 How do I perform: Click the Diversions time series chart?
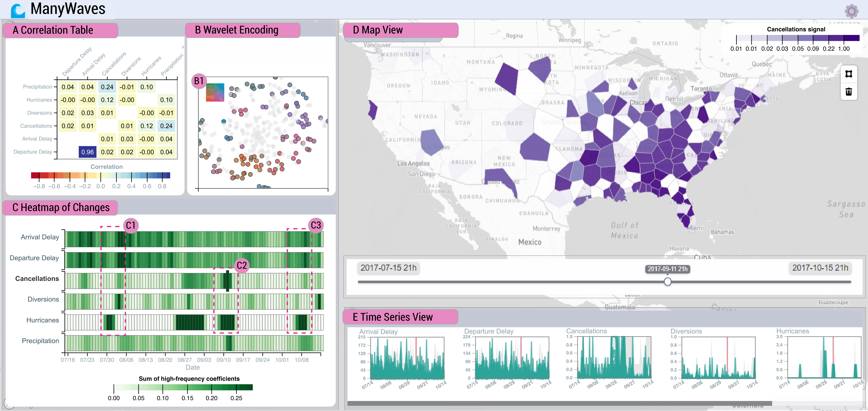tap(718, 357)
